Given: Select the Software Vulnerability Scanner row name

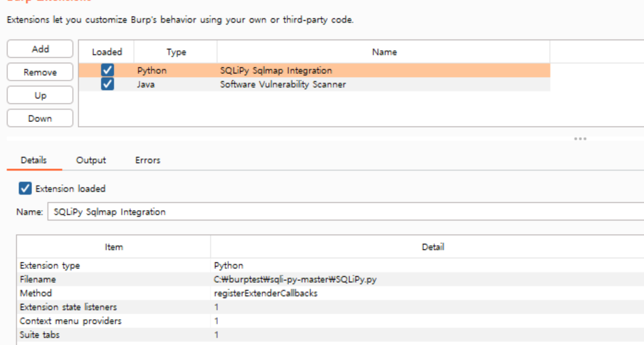Looking at the screenshot, I should click(x=283, y=84).
